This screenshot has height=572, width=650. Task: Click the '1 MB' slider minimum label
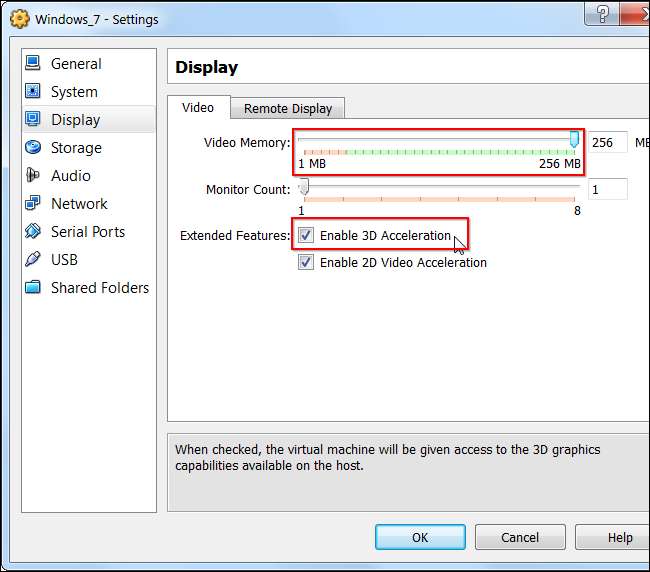pos(312,164)
